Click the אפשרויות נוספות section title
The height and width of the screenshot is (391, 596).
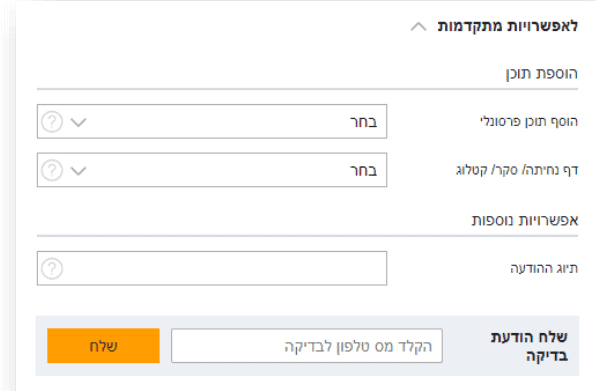point(525,220)
